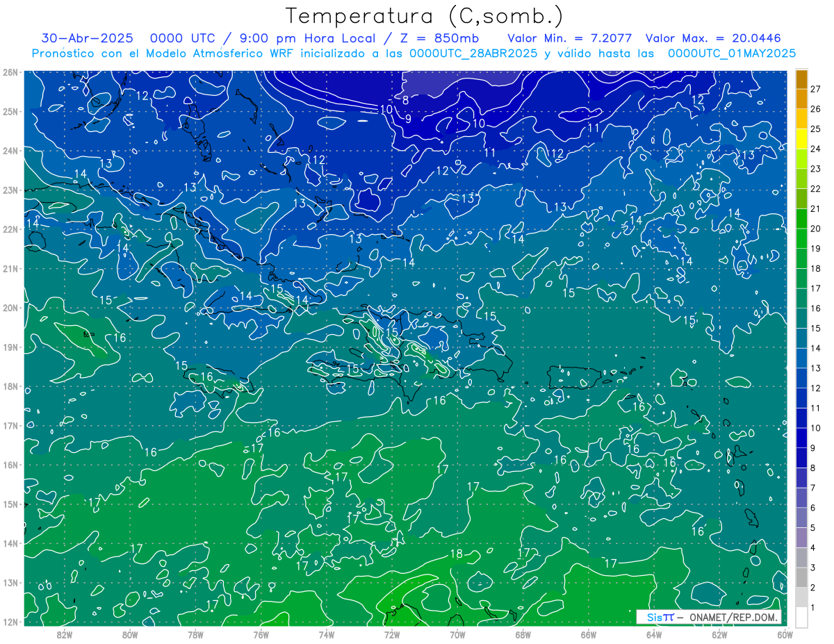Click the 68W longitude axis label

(x=523, y=634)
